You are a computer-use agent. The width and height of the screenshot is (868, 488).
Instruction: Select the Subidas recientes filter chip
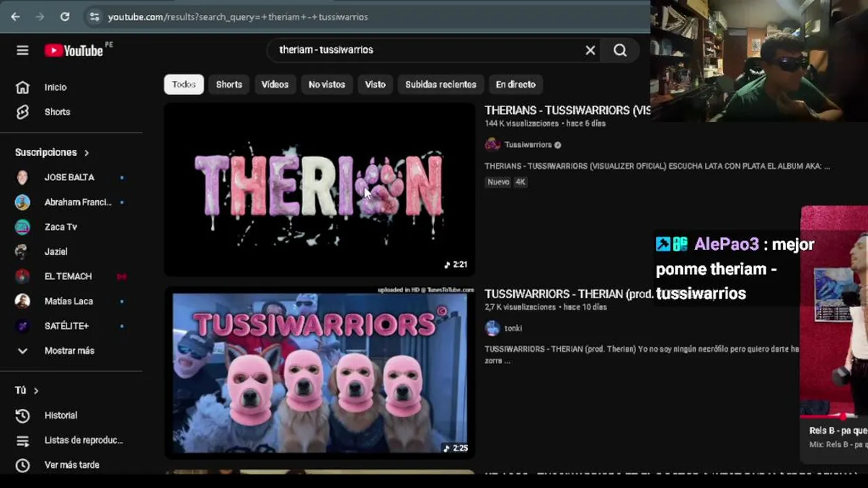[x=441, y=85]
